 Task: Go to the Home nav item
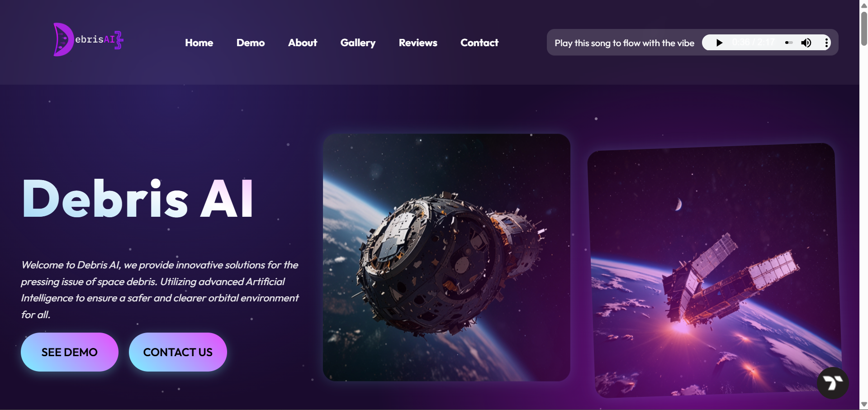(x=199, y=43)
